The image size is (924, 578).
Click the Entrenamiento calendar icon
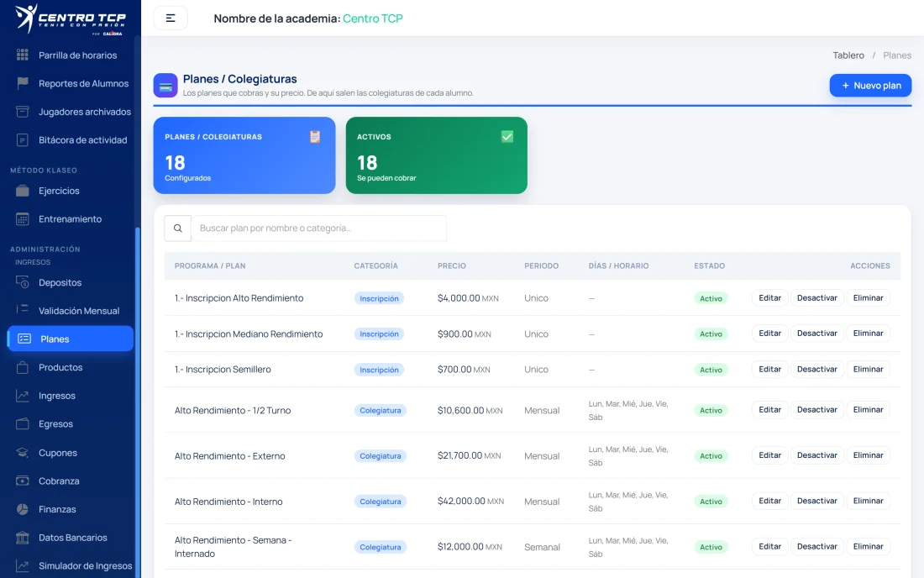[x=23, y=218]
